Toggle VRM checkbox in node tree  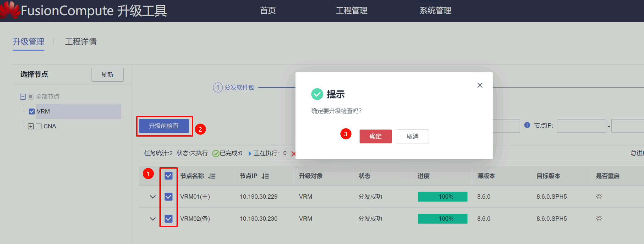click(x=32, y=111)
